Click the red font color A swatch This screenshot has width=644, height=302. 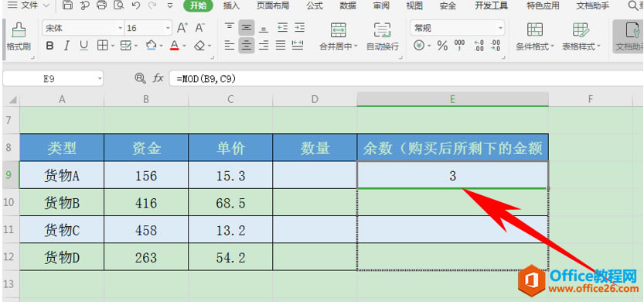(175, 45)
